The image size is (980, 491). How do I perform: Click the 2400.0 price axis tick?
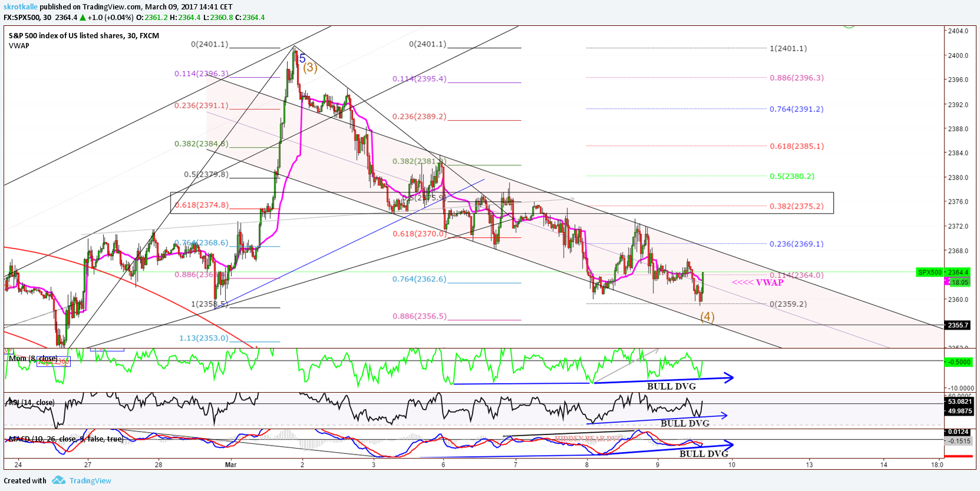(958, 55)
